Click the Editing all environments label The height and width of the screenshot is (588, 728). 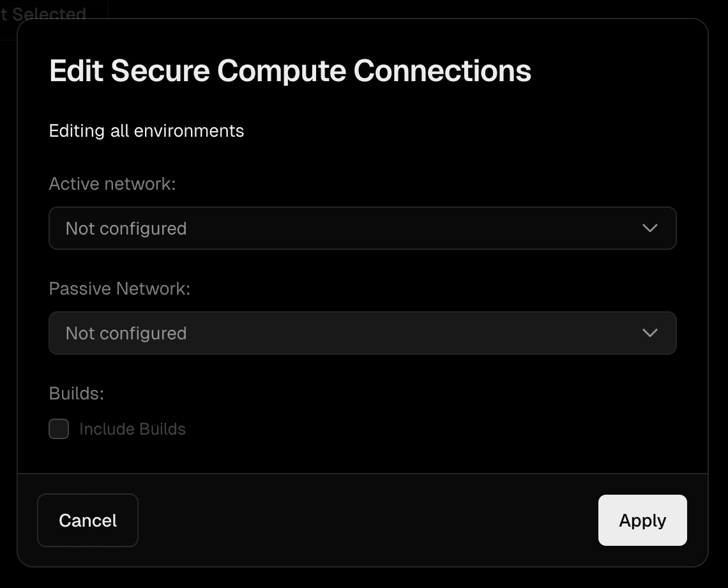pyautogui.click(x=146, y=130)
